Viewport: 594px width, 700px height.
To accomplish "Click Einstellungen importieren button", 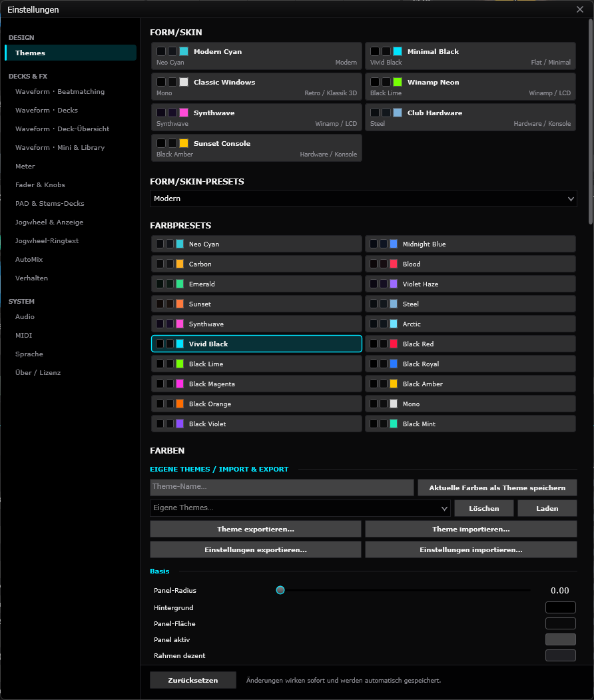I will point(471,549).
